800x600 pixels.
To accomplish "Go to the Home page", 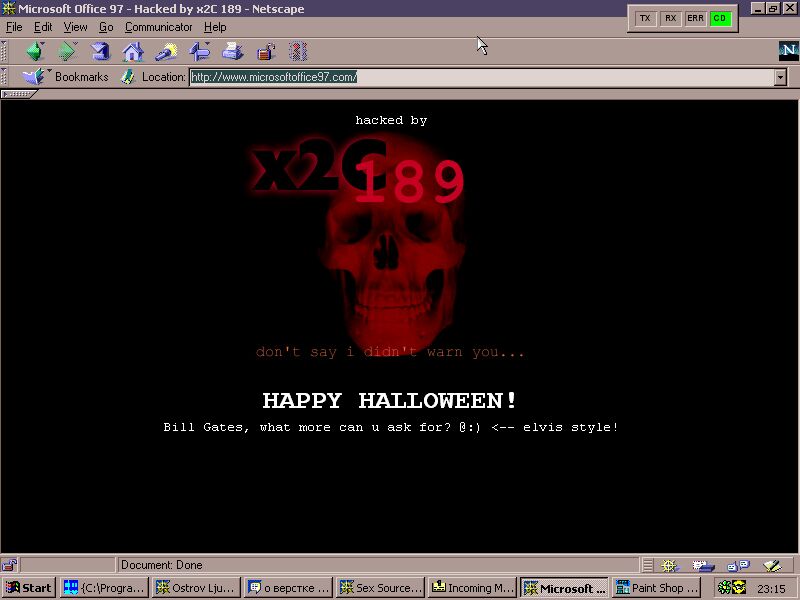I will click(133, 52).
